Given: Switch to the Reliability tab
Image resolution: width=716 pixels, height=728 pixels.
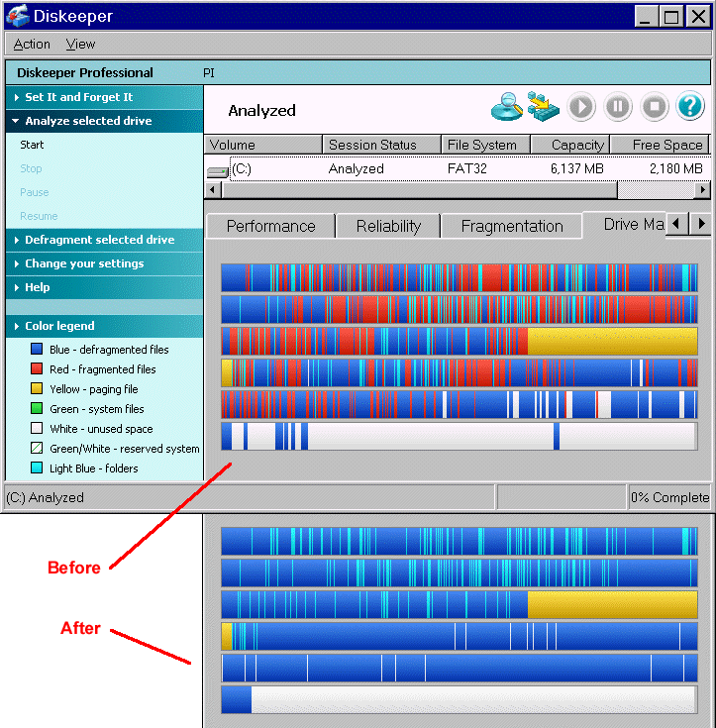Looking at the screenshot, I should 388,226.
